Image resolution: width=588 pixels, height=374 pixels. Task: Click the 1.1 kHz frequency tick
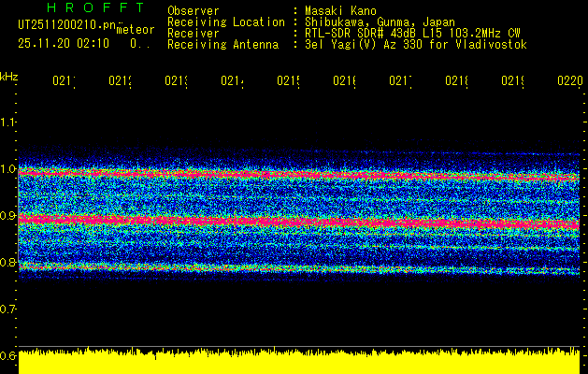pyautogui.click(x=8, y=122)
